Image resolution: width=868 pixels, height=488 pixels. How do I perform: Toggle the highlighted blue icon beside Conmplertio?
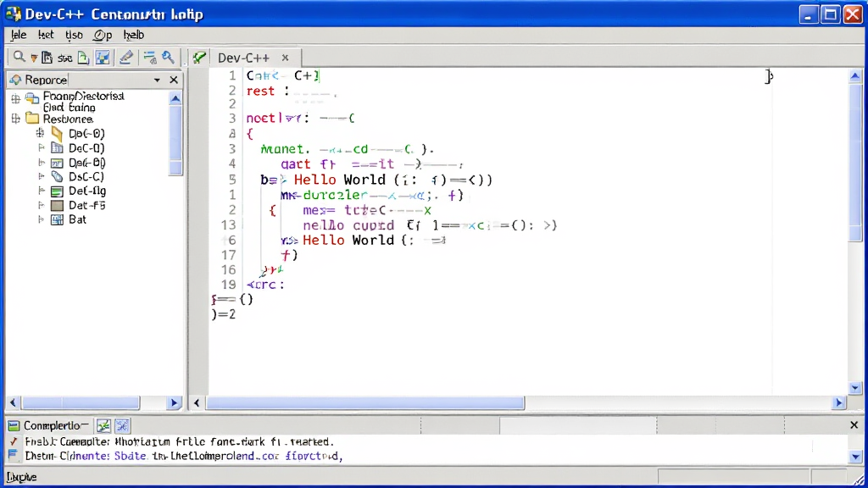pos(122,425)
